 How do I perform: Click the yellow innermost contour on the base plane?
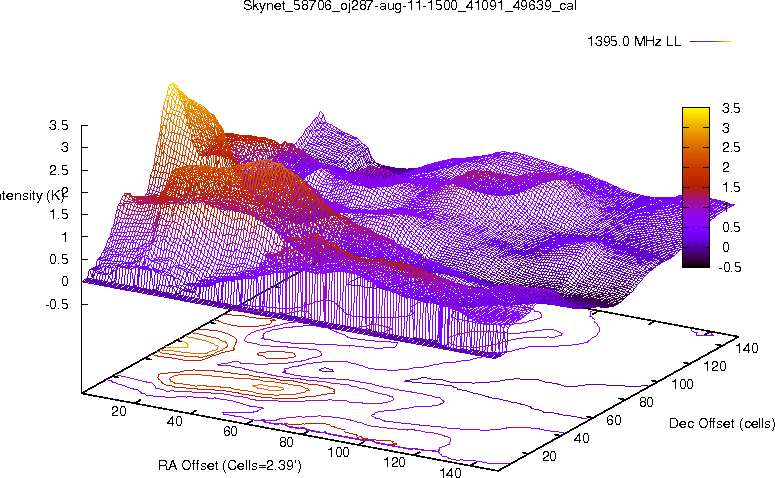click(175, 347)
